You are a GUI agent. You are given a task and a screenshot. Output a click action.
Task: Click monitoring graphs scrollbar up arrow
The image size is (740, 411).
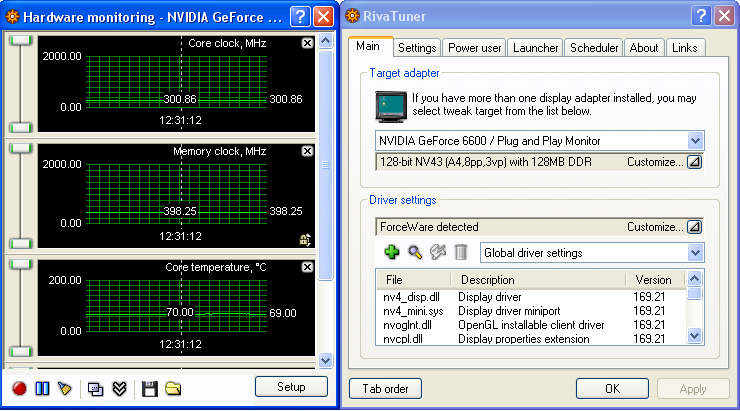click(x=326, y=41)
